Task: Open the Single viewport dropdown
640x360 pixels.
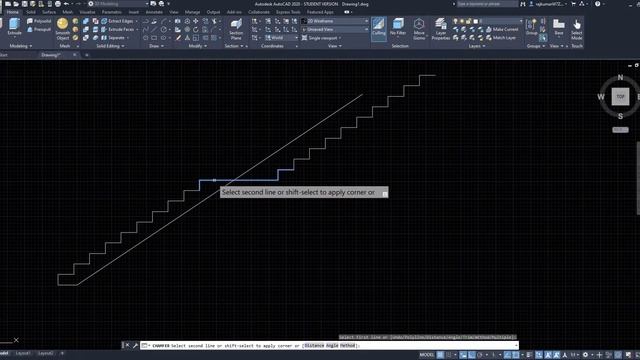Action: point(322,38)
